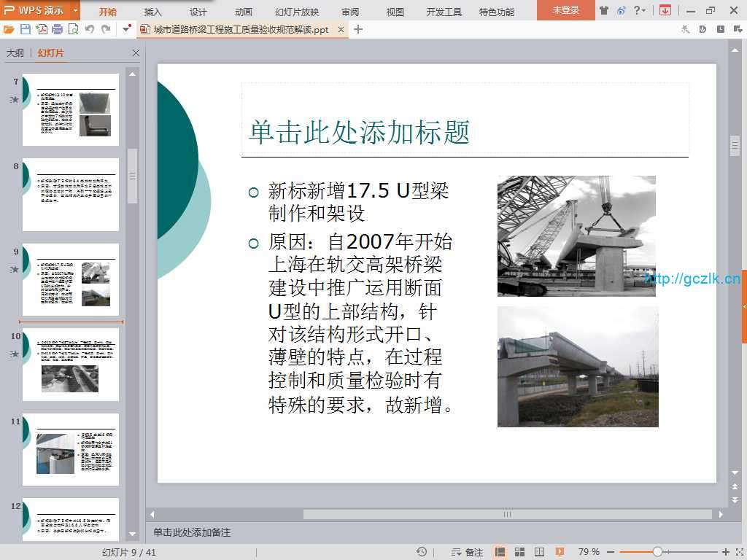Expand the help question mark dropdown
The height and width of the screenshot is (560, 747).
640,10
